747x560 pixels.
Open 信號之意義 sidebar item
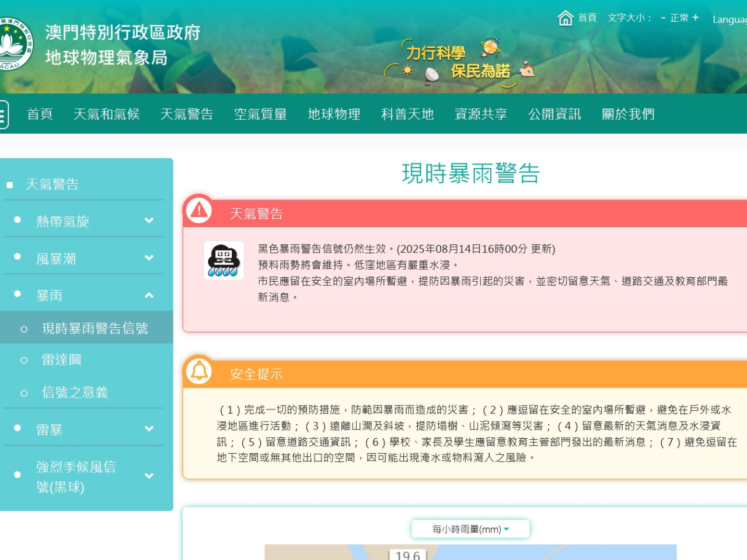pyautogui.click(x=75, y=393)
